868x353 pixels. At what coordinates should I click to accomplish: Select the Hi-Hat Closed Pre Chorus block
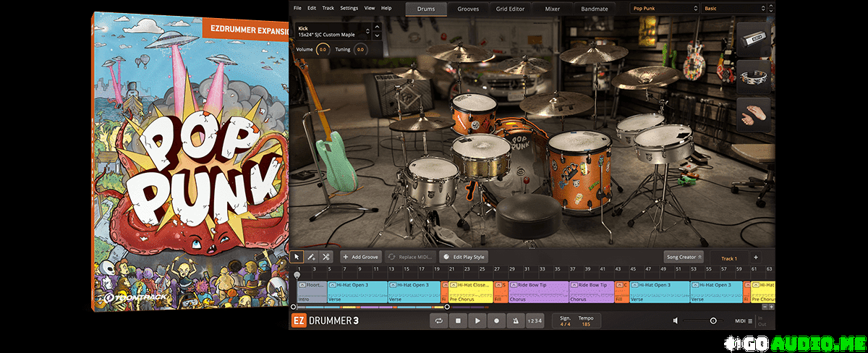click(471, 292)
